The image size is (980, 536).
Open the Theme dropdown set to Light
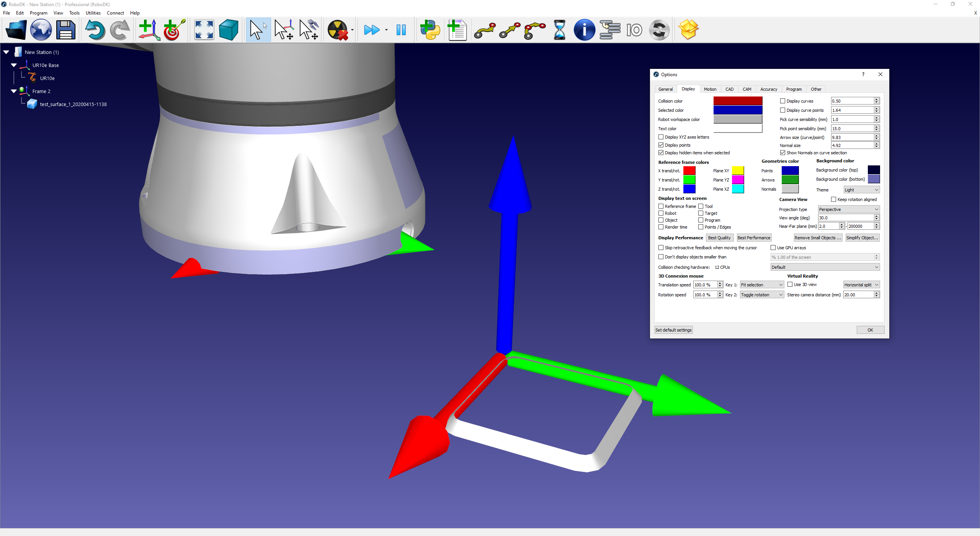coord(861,190)
